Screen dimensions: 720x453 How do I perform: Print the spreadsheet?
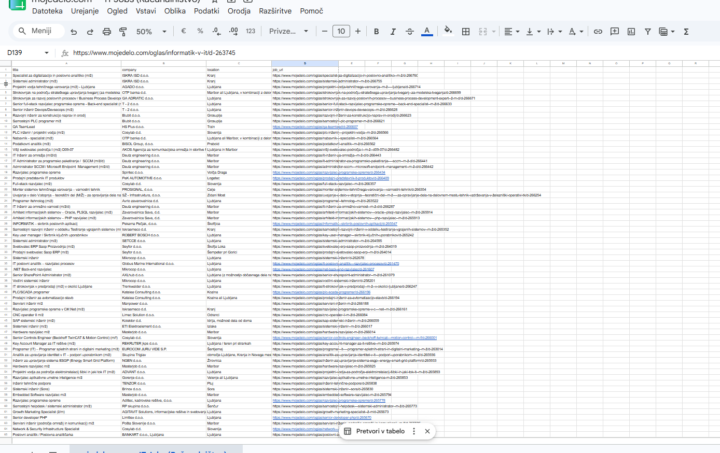click(x=107, y=32)
